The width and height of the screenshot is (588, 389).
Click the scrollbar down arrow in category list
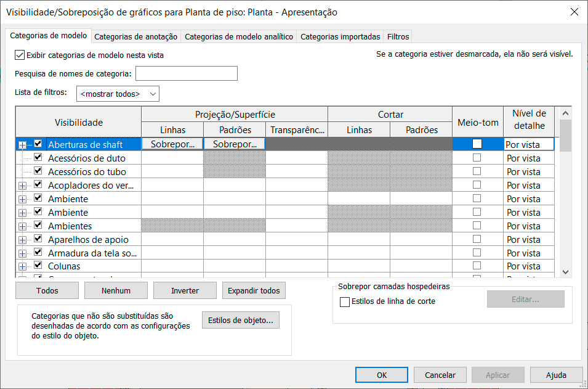(x=566, y=271)
